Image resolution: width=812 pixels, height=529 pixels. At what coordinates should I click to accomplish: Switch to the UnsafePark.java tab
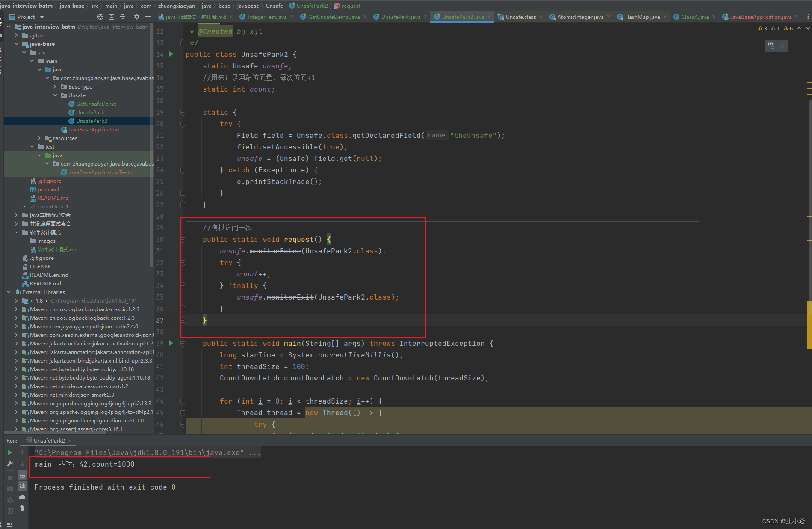(x=401, y=17)
